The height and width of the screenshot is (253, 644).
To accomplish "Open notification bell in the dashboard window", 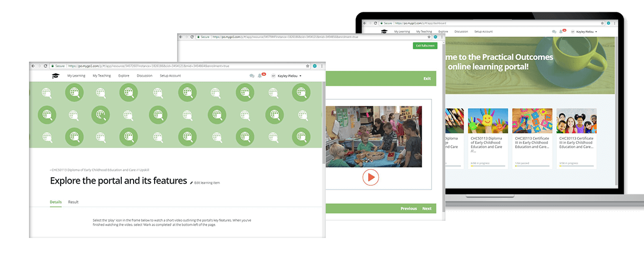I will click(561, 32).
